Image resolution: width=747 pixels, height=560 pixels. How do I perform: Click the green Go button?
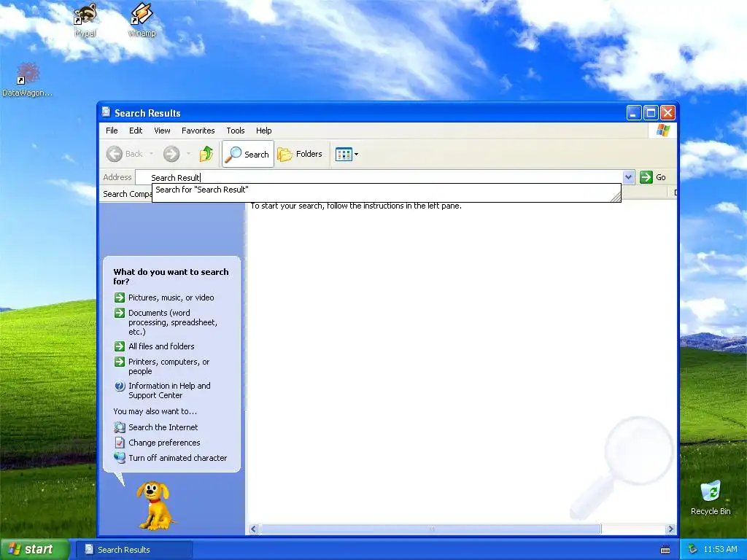(x=653, y=177)
